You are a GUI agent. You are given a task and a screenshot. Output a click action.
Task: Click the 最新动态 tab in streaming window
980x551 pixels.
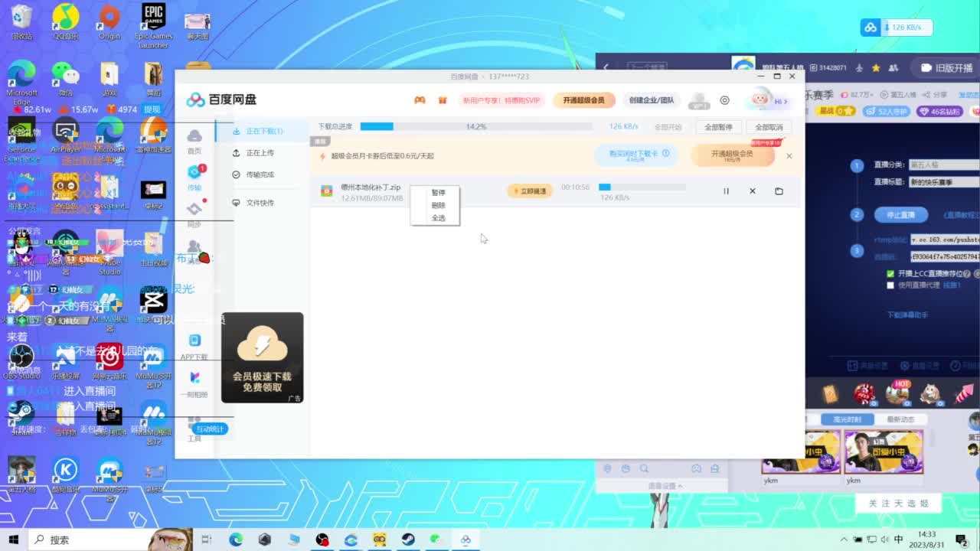tap(900, 419)
